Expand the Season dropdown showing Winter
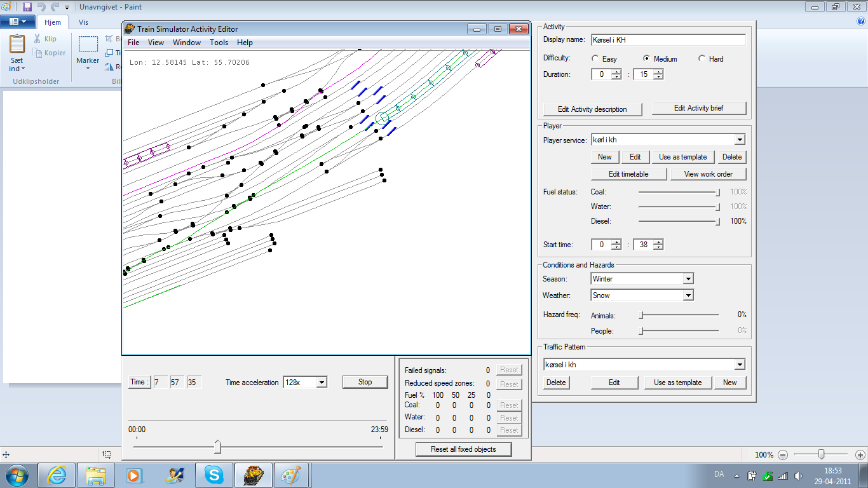The image size is (868, 488). [x=688, y=279]
